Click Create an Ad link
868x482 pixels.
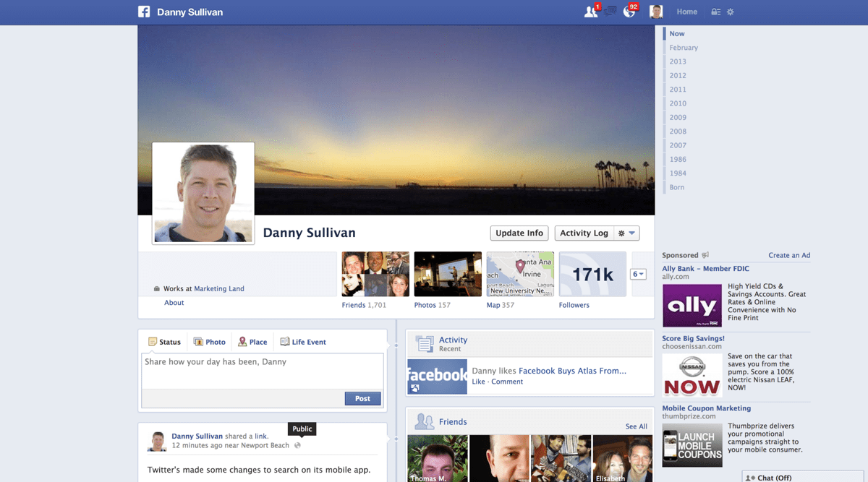point(789,255)
